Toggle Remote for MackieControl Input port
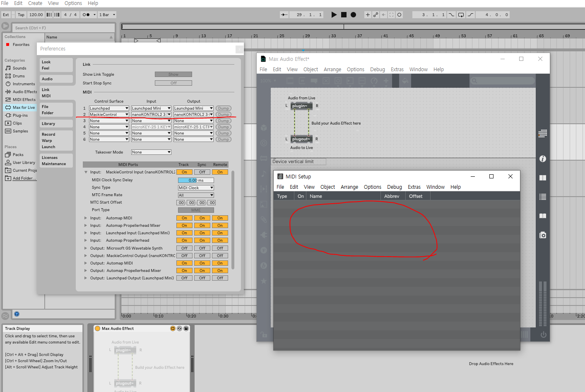The image size is (585, 392). click(220, 172)
